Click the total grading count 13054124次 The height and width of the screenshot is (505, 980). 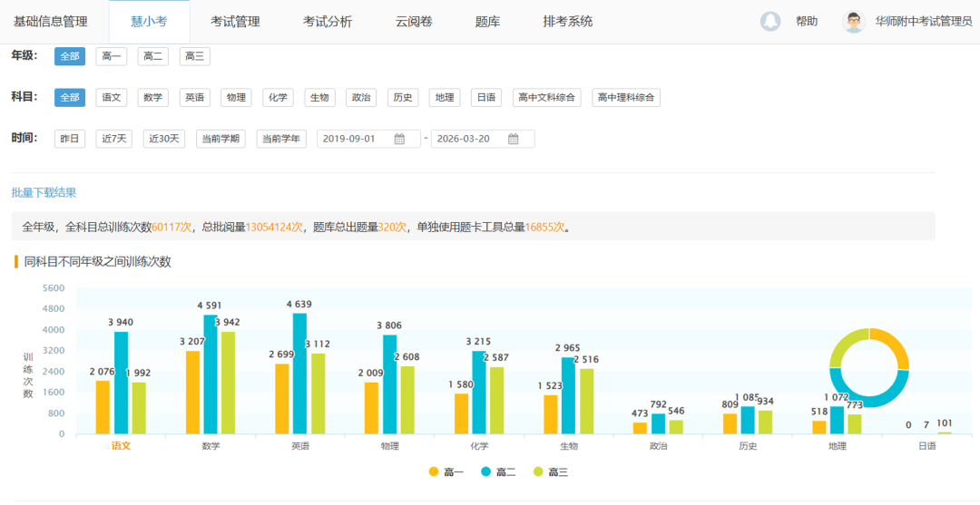click(x=274, y=227)
